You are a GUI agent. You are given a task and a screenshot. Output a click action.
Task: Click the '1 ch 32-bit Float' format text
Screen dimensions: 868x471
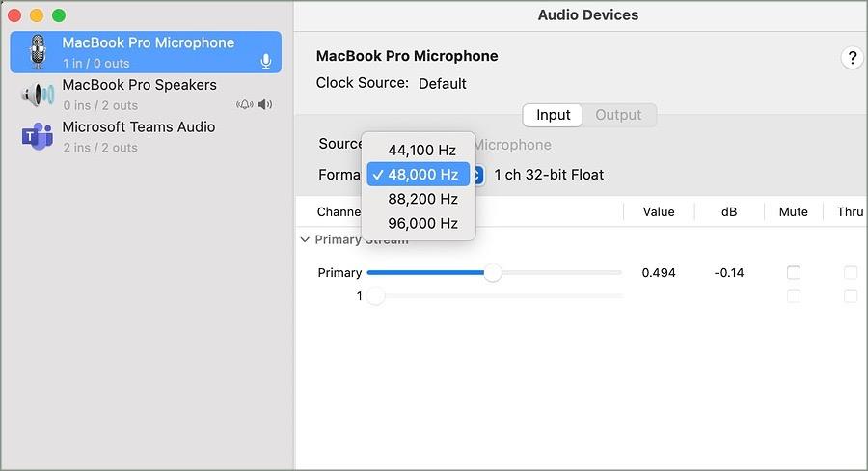click(x=549, y=175)
